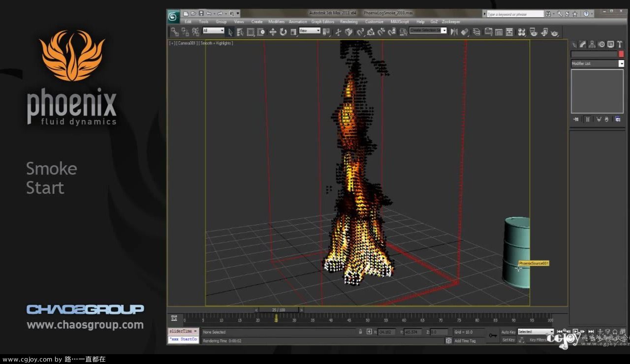
Task: Click the 3ds Max application logo button
Action: click(x=173, y=17)
